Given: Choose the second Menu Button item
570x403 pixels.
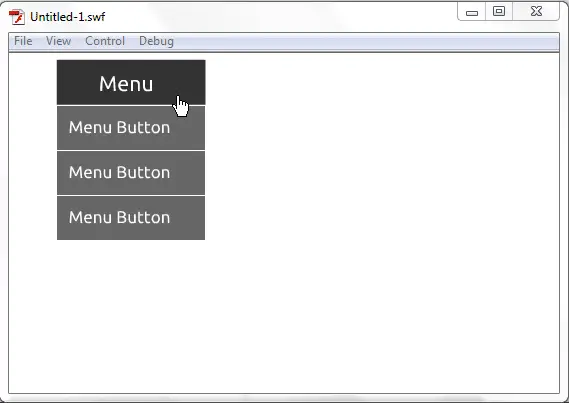Looking at the screenshot, I should pyautogui.click(x=131, y=173).
